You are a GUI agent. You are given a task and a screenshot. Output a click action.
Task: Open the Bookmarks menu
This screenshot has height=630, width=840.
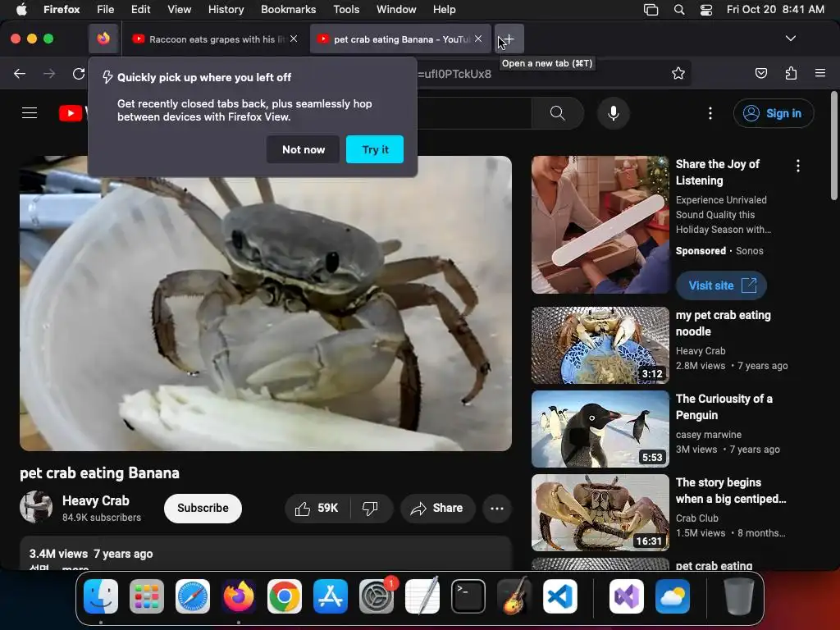pos(288,9)
